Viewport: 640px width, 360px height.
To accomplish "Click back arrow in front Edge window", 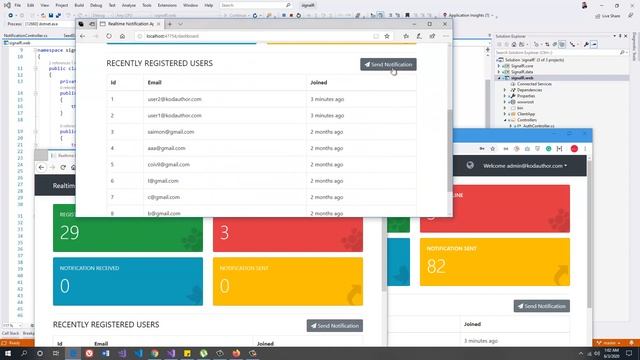I will pyautogui.click(x=83, y=36).
